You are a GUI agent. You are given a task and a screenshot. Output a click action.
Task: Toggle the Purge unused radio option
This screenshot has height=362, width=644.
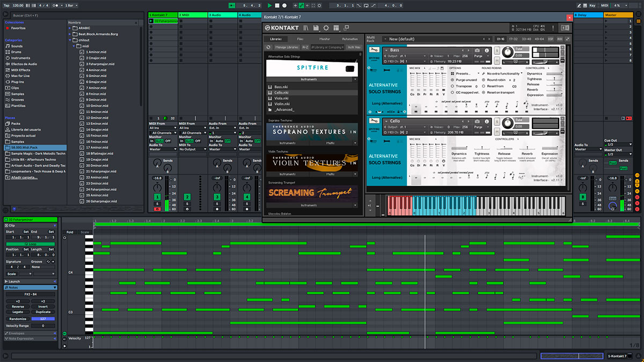coord(452,79)
